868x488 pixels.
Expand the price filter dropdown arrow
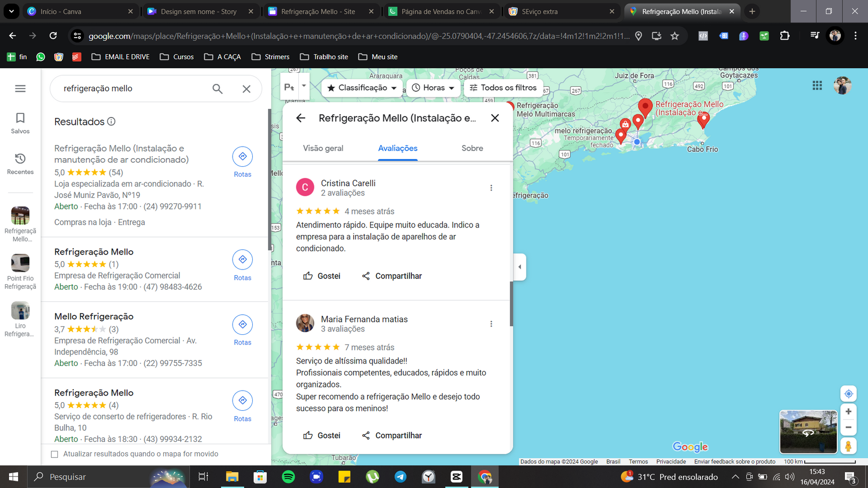point(304,86)
